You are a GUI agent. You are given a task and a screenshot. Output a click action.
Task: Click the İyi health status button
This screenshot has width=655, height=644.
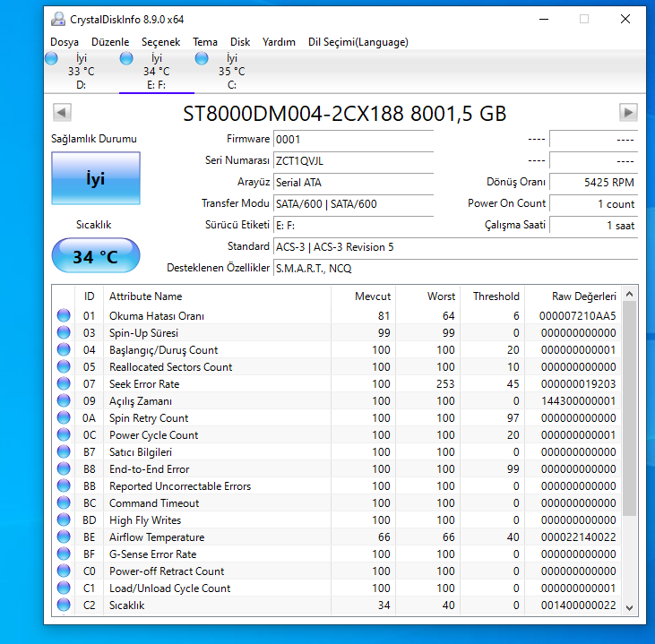[96, 178]
